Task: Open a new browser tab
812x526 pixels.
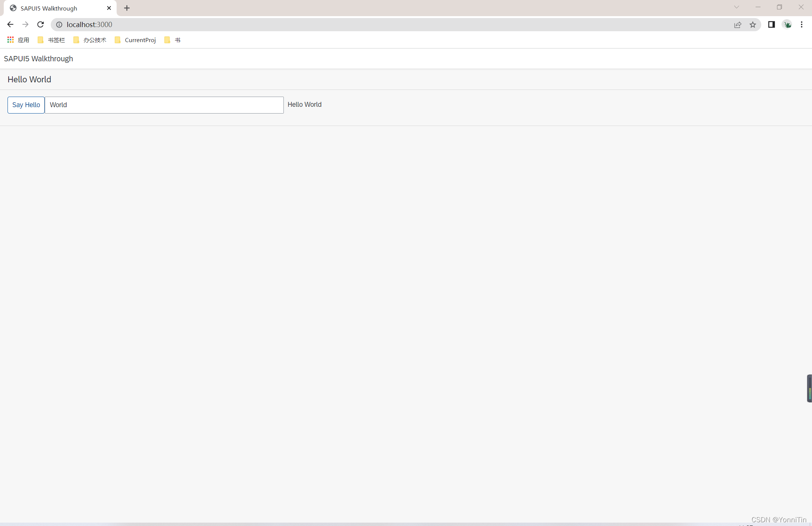Action: point(127,8)
